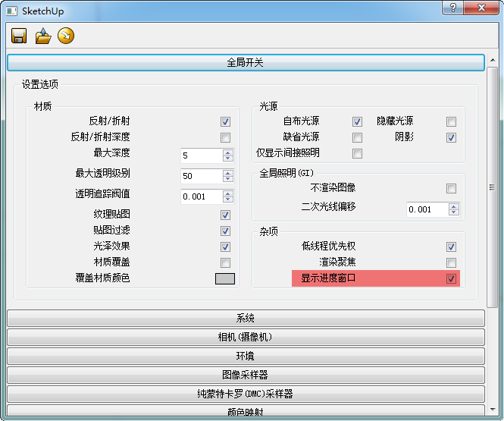This screenshot has width=504, height=421.
Task: Toggle the 低线程优先权 checkbox
Action: 451,247
